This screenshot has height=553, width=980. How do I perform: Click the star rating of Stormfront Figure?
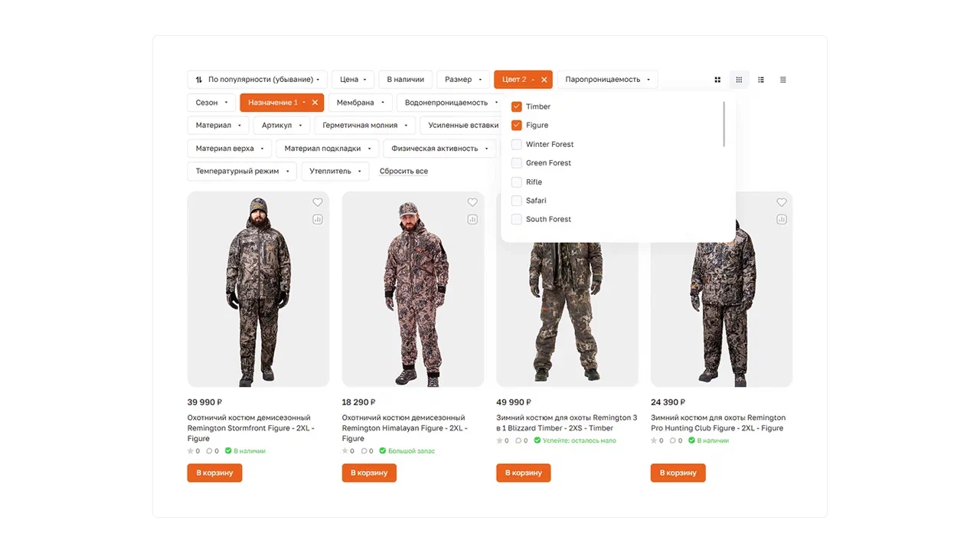tap(194, 451)
